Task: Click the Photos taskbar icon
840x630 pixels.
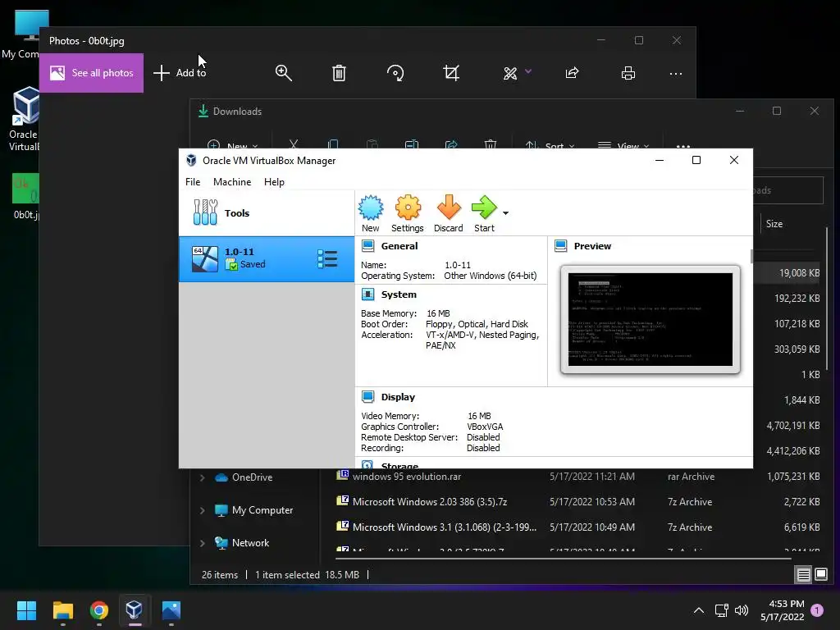Action: click(x=171, y=610)
